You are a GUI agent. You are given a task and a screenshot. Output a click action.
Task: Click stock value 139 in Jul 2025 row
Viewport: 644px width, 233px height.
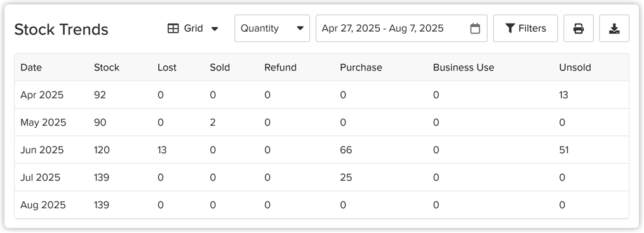coord(102,177)
